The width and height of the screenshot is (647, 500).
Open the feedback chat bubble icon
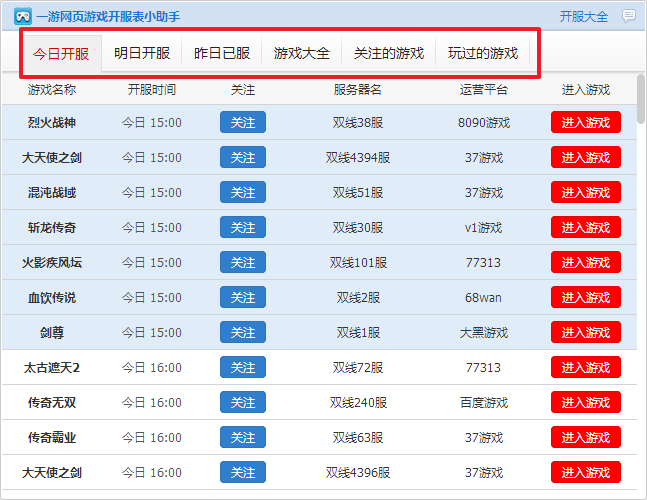(x=629, y=16)
